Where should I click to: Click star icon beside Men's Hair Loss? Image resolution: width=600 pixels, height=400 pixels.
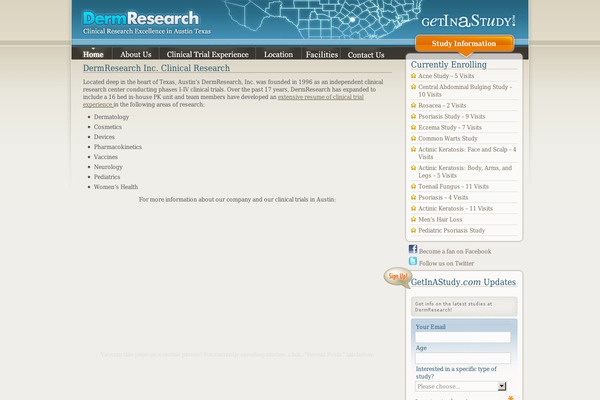click(413, 219)
